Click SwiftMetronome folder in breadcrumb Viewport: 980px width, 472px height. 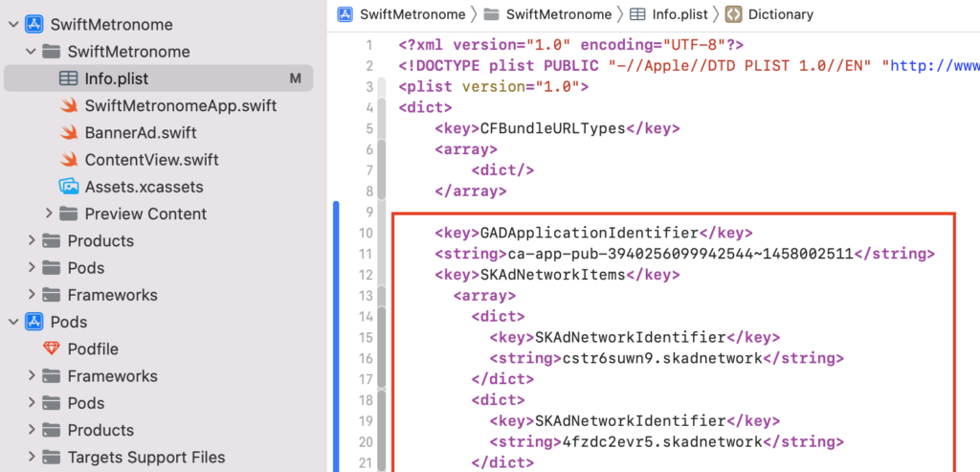(x=559, y=14)
